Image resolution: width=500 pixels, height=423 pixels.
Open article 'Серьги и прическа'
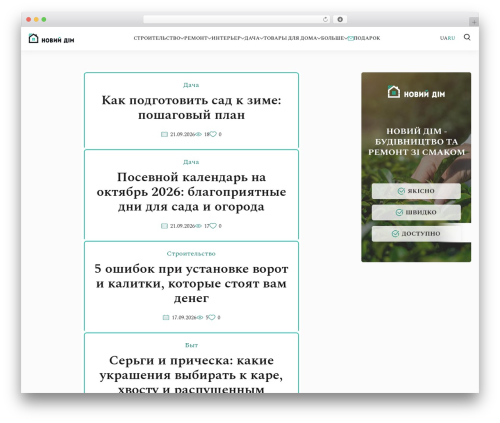[191, 374]
